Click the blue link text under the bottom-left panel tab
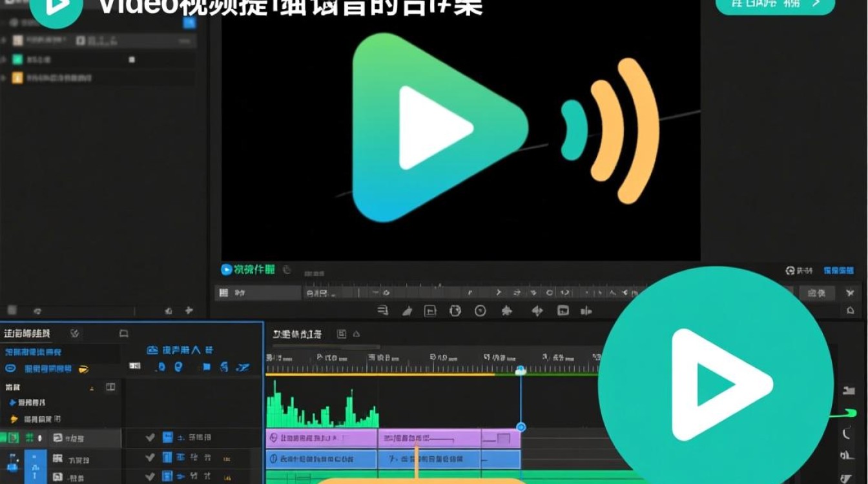The width and height of the screenshot is (868, 484). point(33,352)
